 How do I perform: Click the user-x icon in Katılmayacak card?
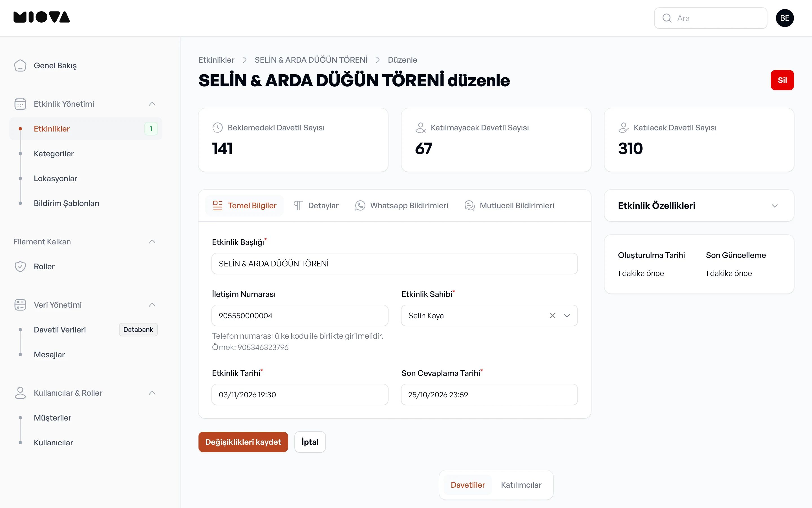[x=420, y=128]
